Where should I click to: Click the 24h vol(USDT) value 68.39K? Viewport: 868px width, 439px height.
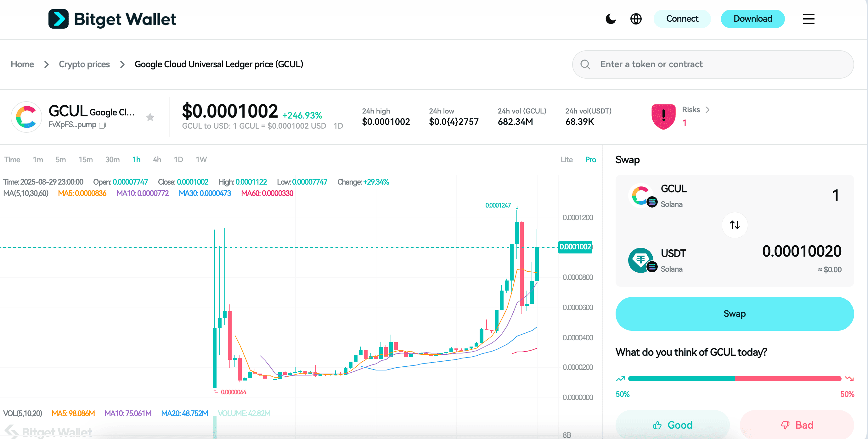(x=580, y=122)
